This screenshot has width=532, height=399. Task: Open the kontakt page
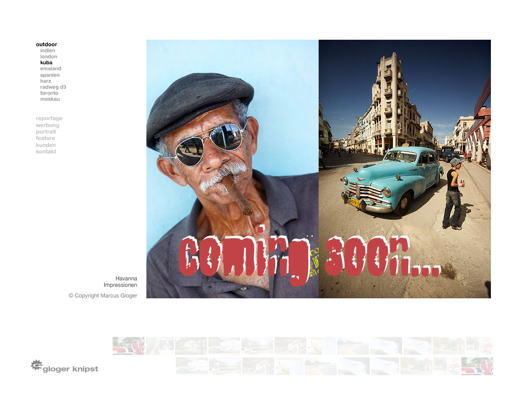tap(46, 151)
